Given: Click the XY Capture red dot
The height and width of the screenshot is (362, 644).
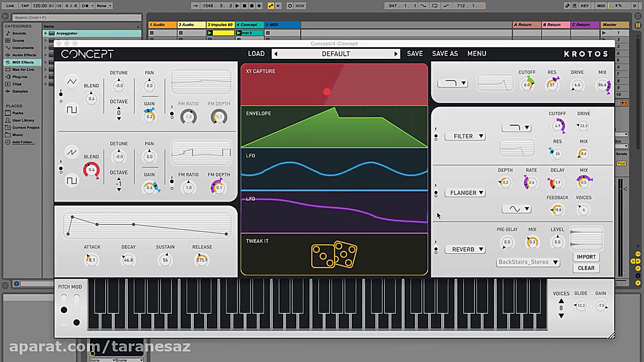Looking at the screenshot, I should click(327, 92).
